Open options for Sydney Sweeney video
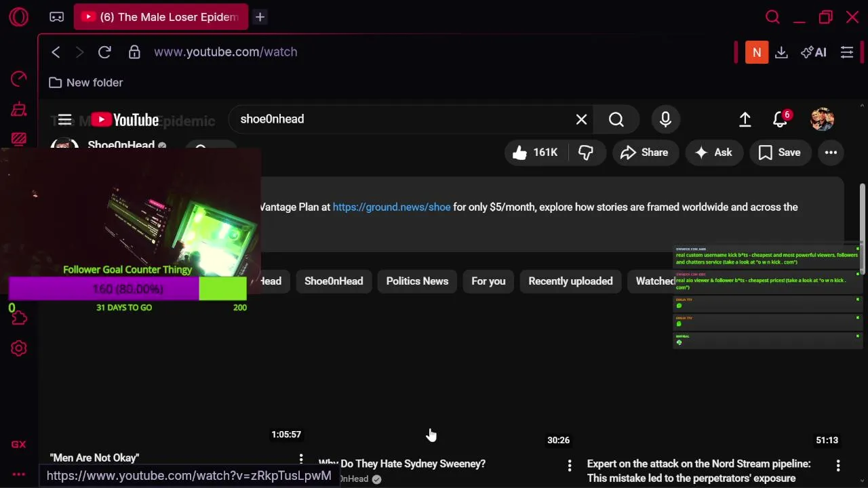Screen dimensions: 868x488 (570, 465)
